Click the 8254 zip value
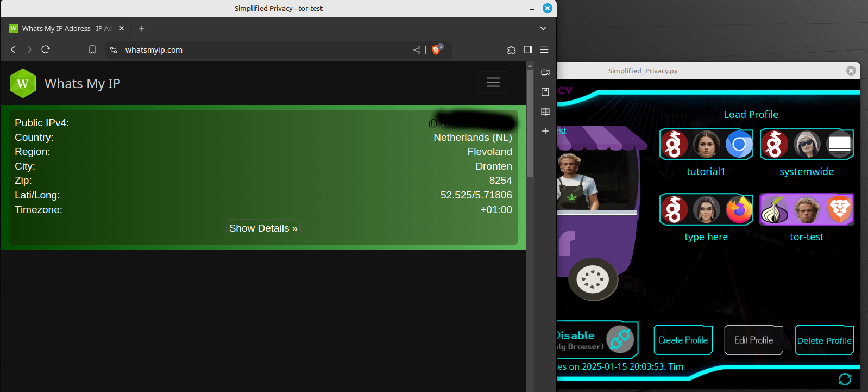868x392 pixels. pyautogui.click(x=501, y=181)
